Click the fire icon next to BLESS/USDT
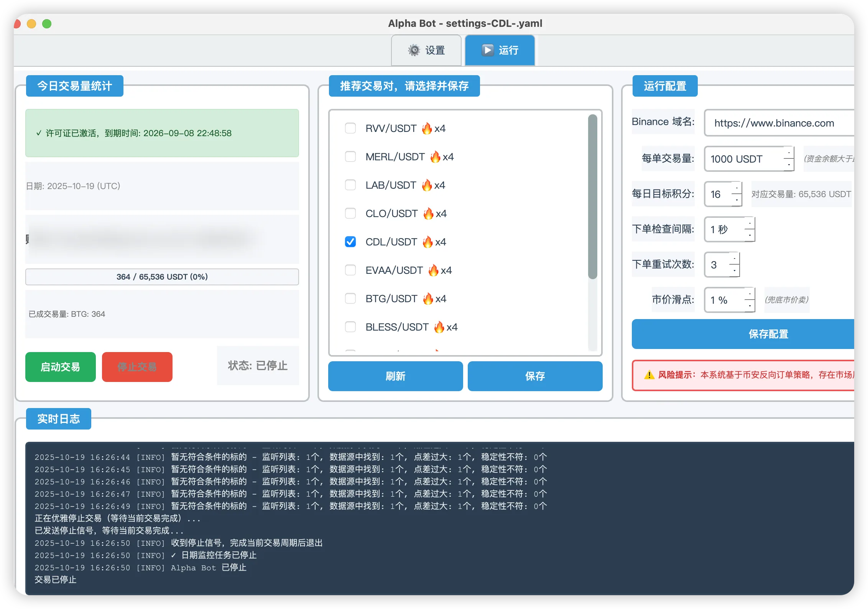The image size is (868, 609). [x=439, y=327]
